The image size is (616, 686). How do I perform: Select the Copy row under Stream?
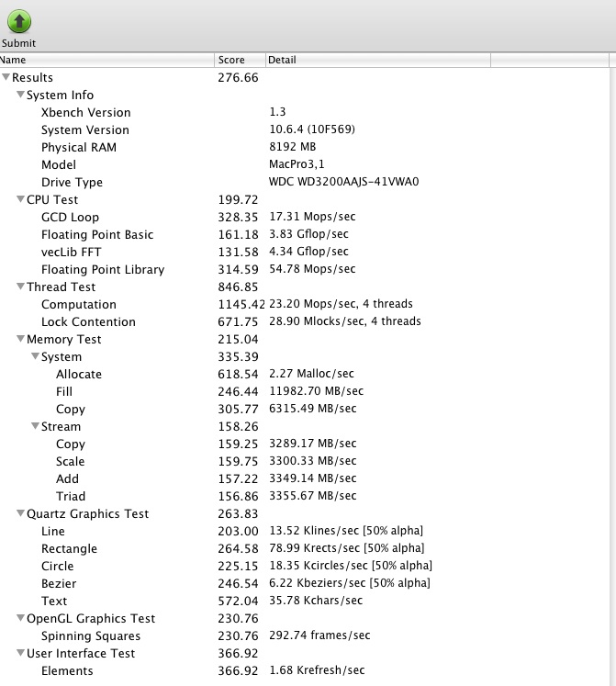(305, 444)
